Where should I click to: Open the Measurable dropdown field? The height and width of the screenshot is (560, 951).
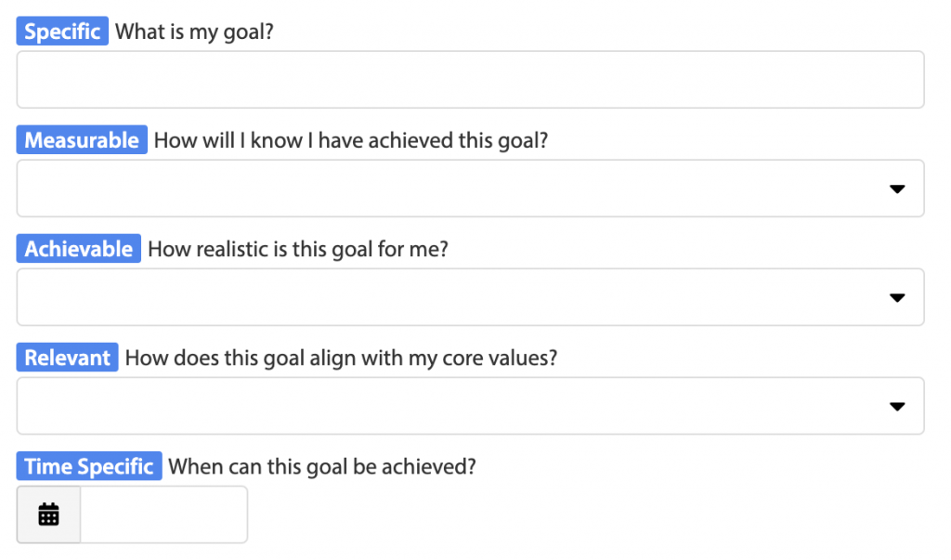click(x=470, y=189)
